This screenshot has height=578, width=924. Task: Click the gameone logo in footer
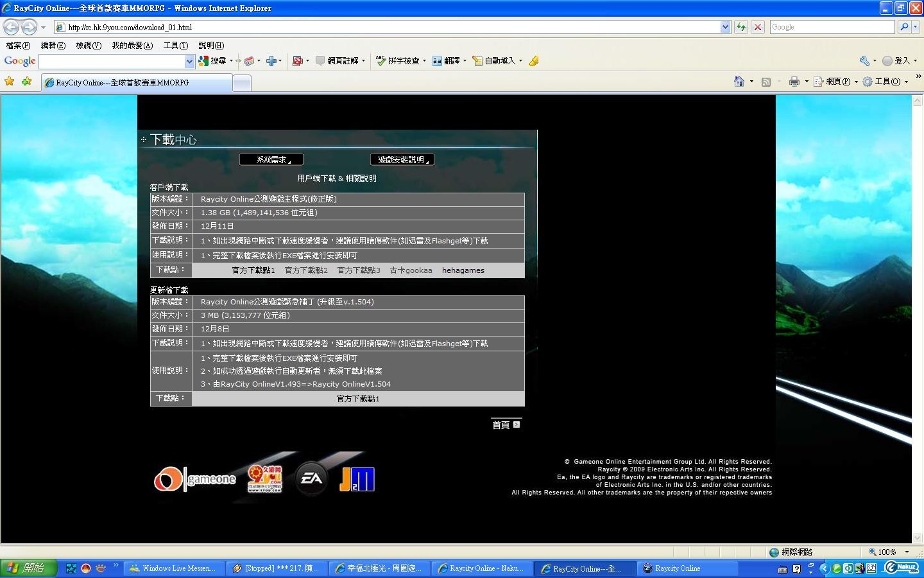click(x=195, y=479)
